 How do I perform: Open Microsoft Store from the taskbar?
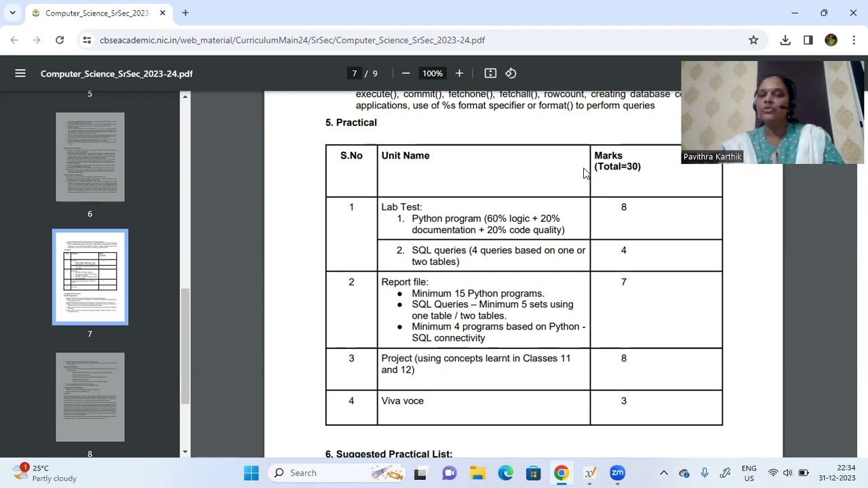coord(534,472)
